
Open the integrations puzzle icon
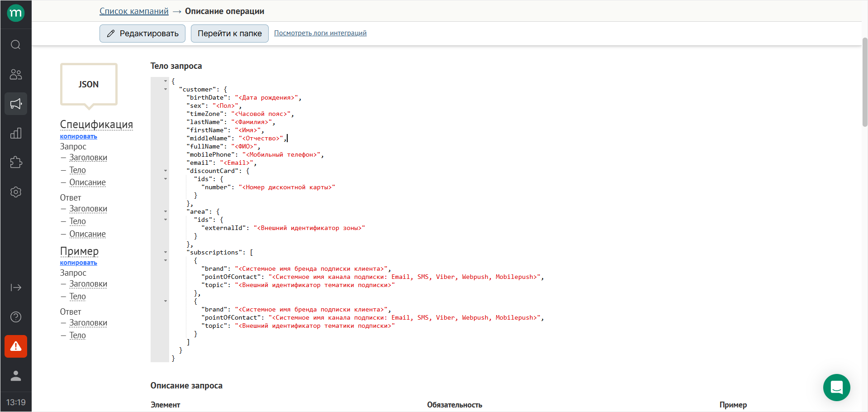16,163
